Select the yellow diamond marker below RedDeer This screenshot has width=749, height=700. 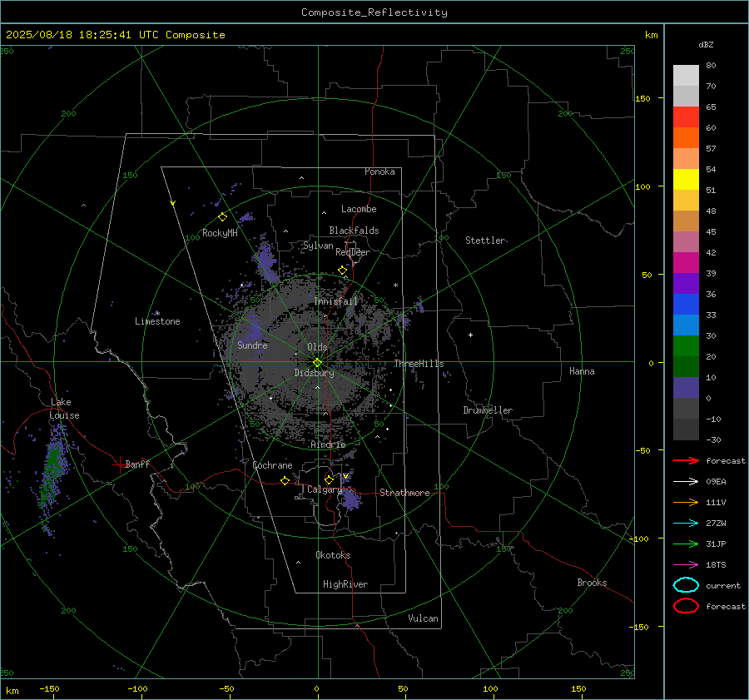pos(343,271)
